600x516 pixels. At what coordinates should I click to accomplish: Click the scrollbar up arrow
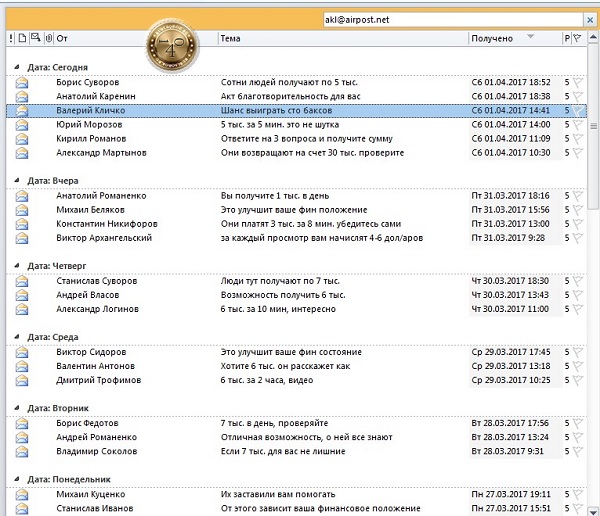[x=593, y=38]
